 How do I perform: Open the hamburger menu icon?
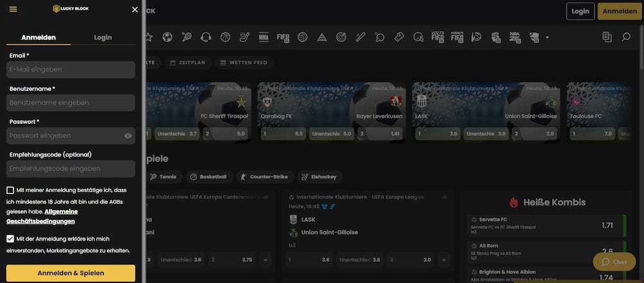pos(13,9)
